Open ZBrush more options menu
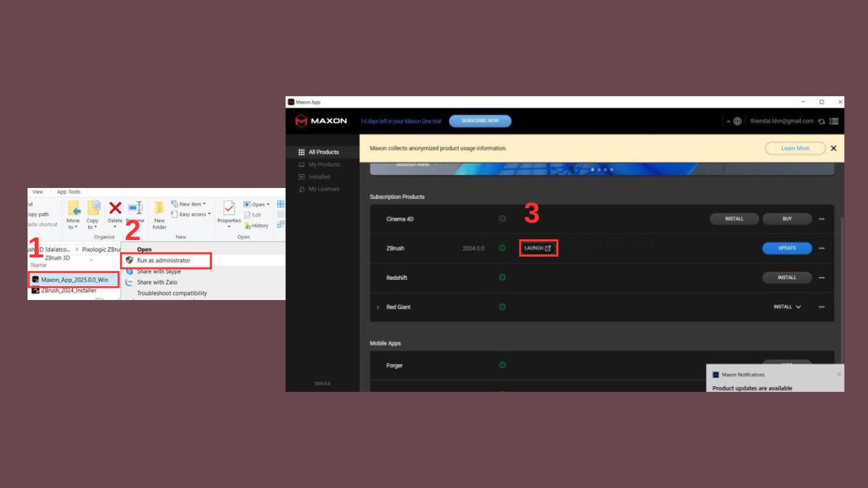The image size is (868, 488). click(x=822, y=248)
